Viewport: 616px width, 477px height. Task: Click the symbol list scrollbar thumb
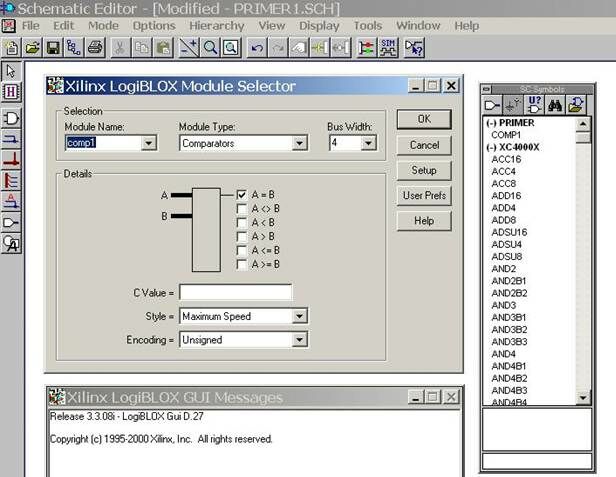coord(583,137)
